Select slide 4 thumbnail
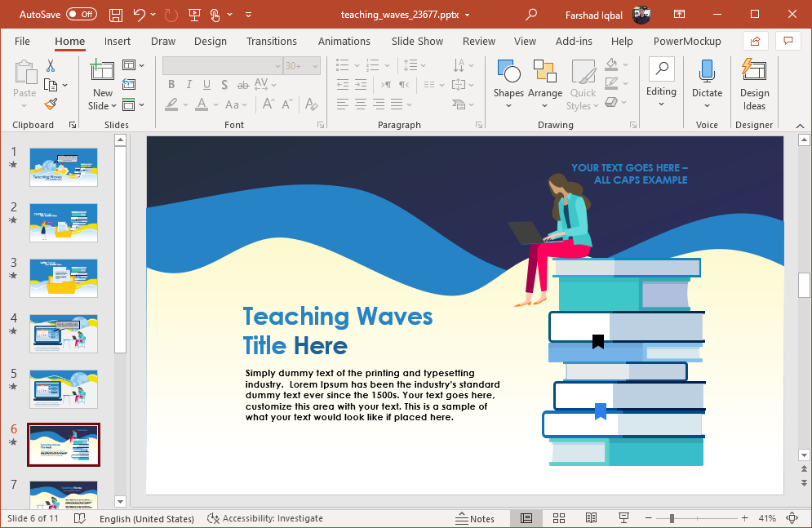Viewport: 812px width, 528px height. tap(64, 333)
